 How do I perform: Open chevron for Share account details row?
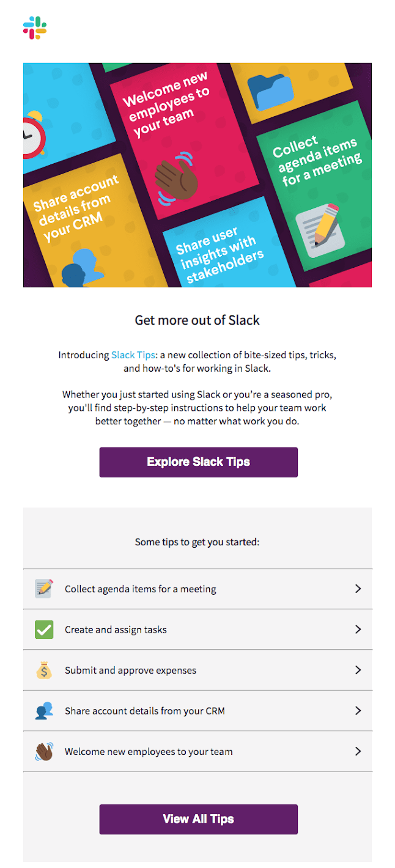[358, 711]
